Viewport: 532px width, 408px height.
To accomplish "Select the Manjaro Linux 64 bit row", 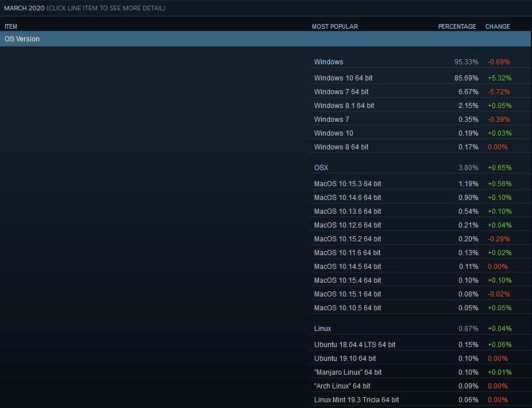I will click(x=421, y=372).
